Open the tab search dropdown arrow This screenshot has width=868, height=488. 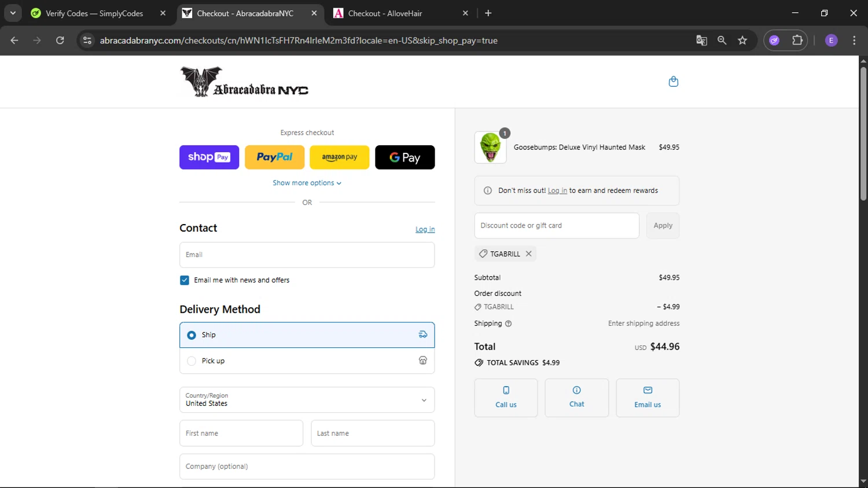(13, 13)
